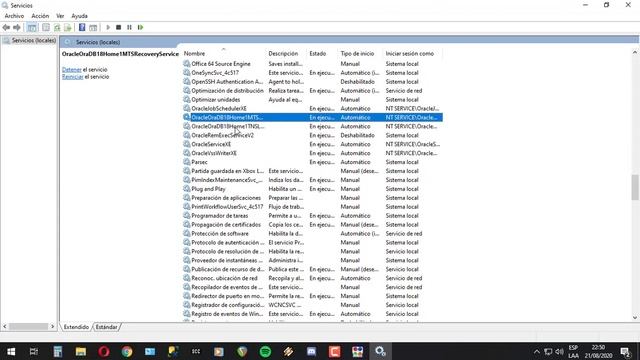This screenshot has height=360, width=640.
Task: Click gear icon beside PimIndexMaintenanceSvc
Action: tap(187, 180)
